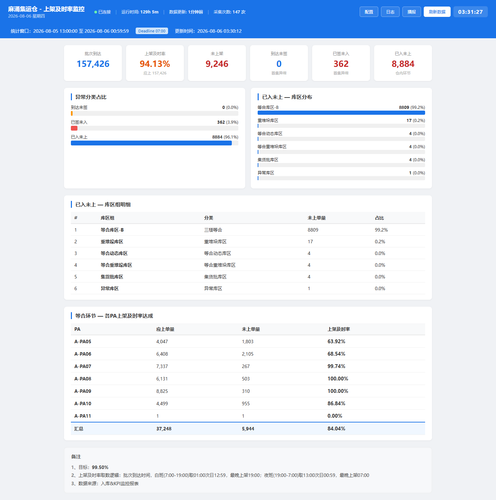496x500 pixels.
Task: Click the green connection status dot
Action: (96, 12)
